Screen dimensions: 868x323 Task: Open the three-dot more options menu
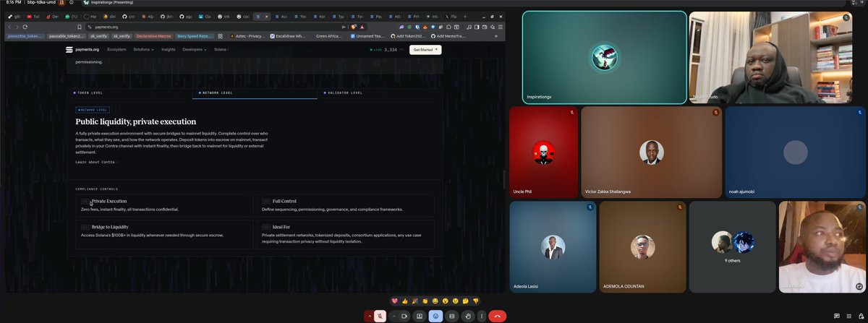[481, 316]
